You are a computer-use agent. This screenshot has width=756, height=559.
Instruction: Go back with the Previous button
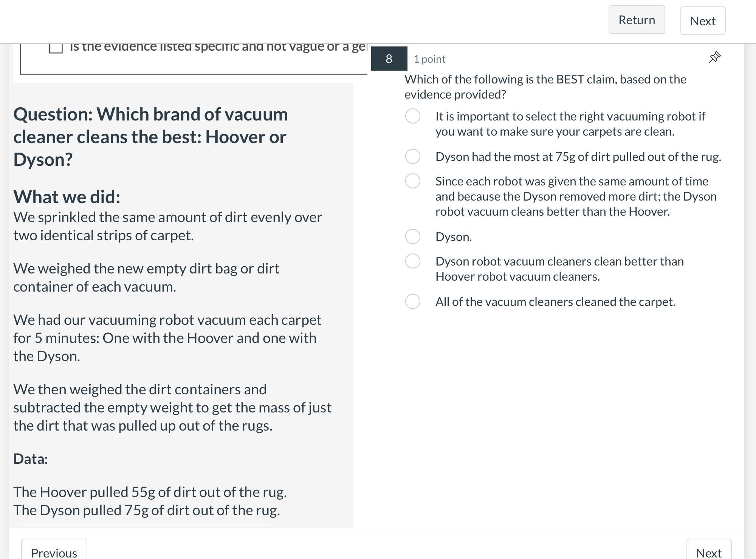click(54, 552)
